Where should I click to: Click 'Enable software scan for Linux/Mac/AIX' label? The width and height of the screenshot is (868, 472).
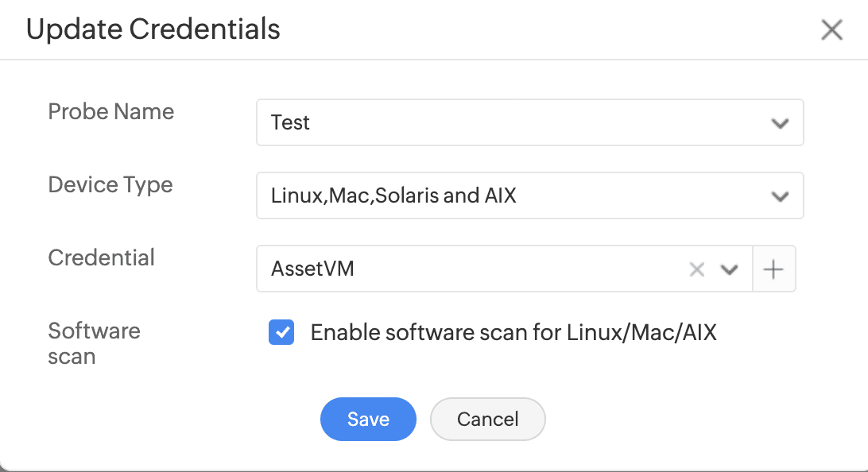pos(513,332)
